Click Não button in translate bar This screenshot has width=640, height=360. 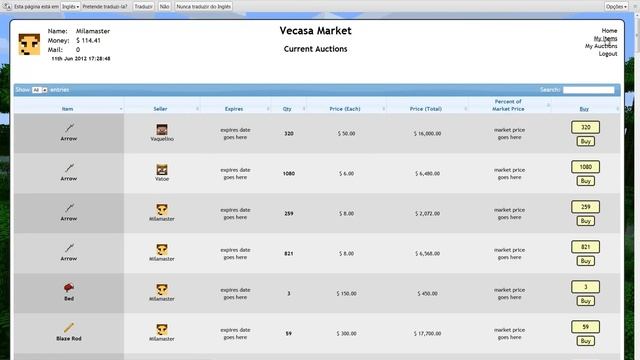pos(164,7)
